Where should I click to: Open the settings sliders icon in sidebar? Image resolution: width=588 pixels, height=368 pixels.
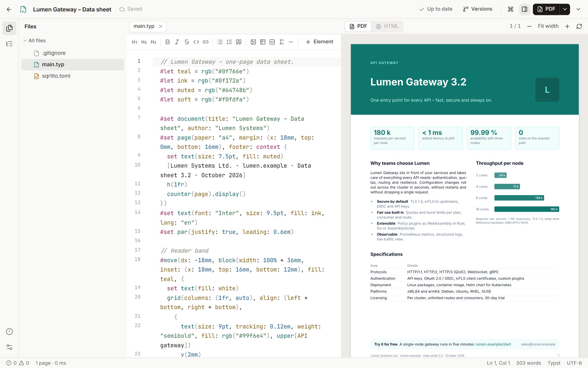9,347
